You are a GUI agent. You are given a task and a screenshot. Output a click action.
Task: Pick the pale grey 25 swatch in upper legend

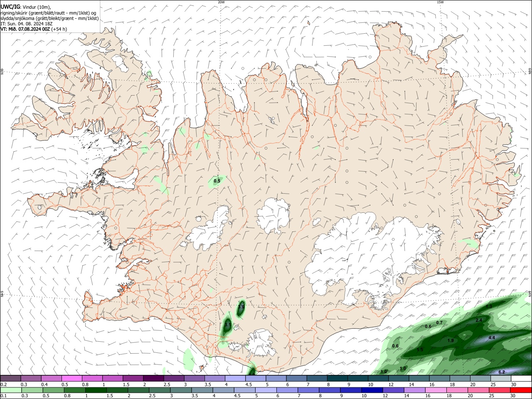click(501, 378)
